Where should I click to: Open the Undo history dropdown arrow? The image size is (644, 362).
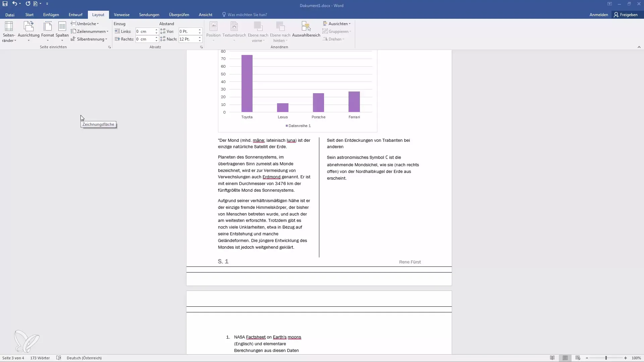point(20,4)
